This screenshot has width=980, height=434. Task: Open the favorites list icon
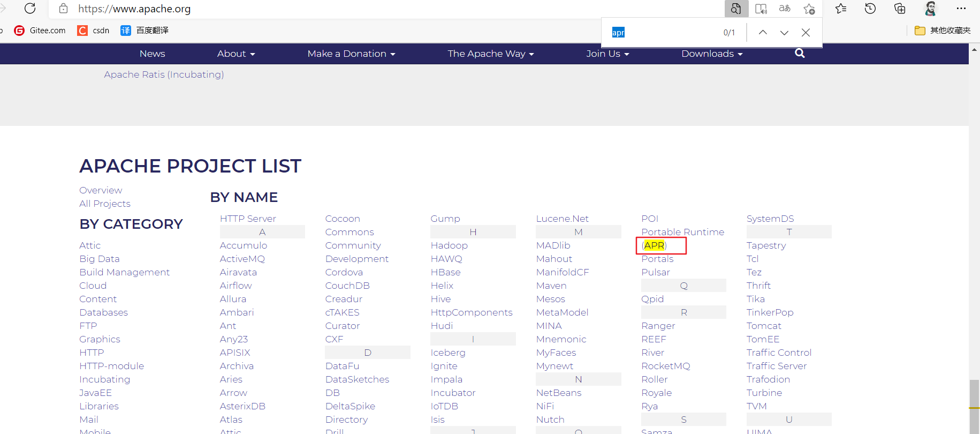[841, 9]
